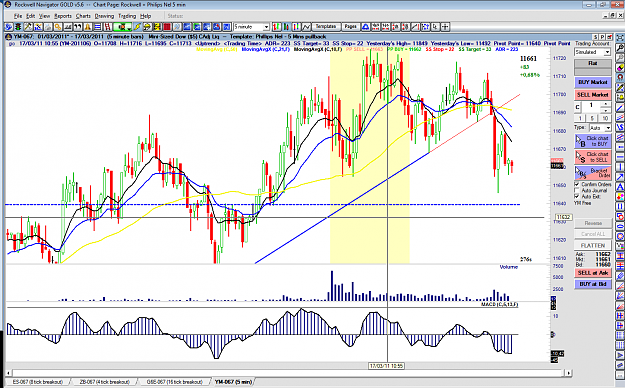
Task: Click the S button in chart title bar
Action: (x=596, y=37)
